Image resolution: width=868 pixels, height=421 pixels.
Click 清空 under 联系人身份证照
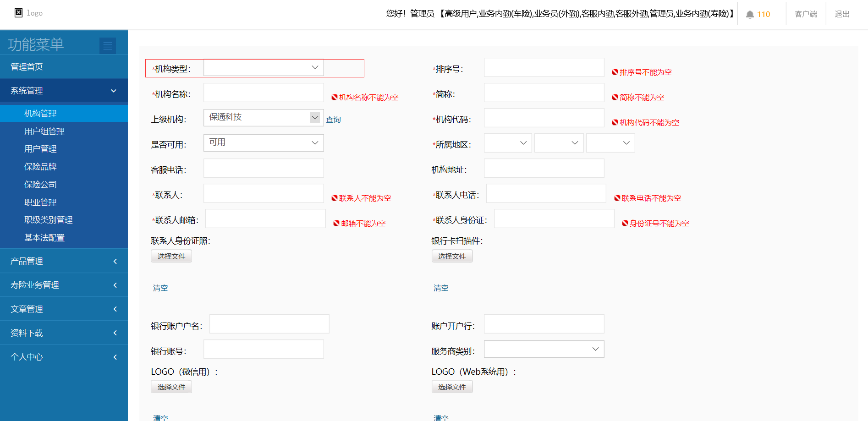click(x=160, y=288)
